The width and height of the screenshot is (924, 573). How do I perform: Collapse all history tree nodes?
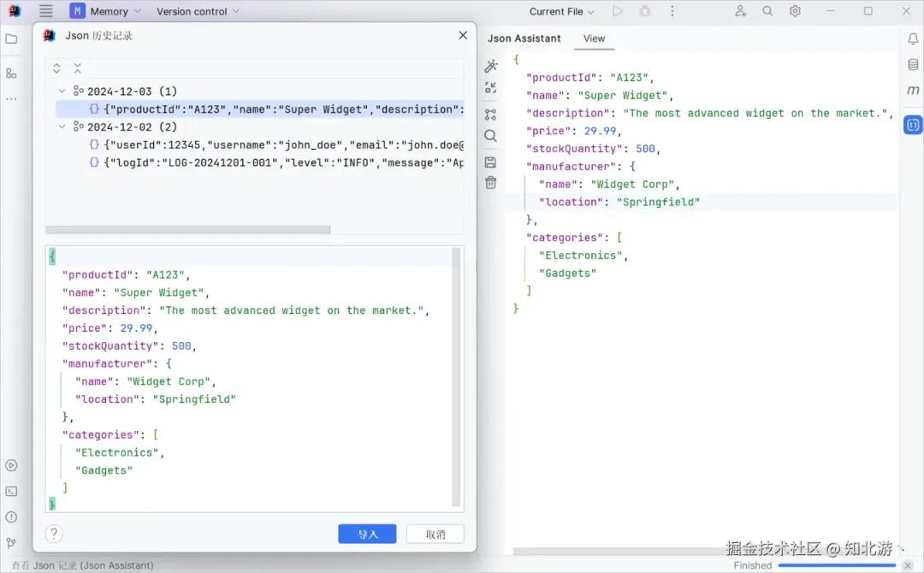(77, 68)
